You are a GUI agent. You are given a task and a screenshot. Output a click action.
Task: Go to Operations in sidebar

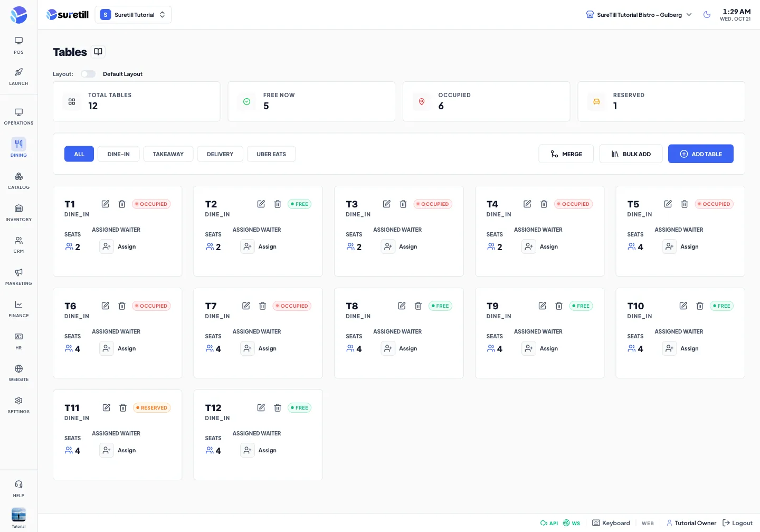[18, 117]
